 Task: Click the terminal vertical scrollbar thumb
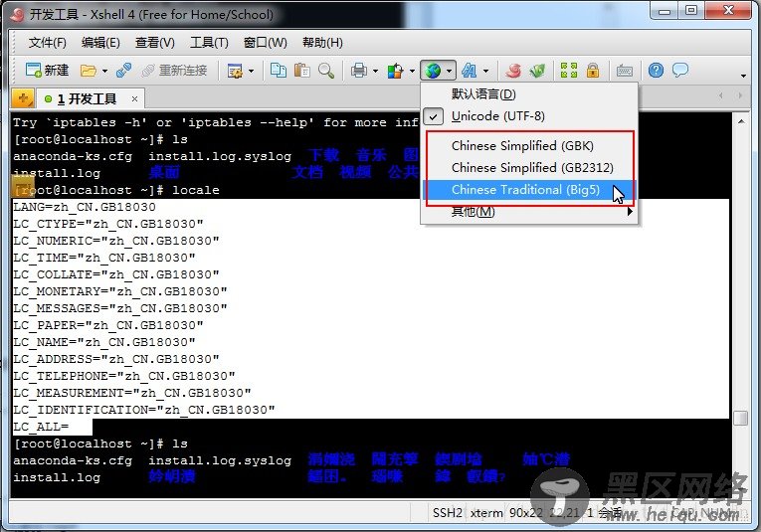tap(741, 419)
